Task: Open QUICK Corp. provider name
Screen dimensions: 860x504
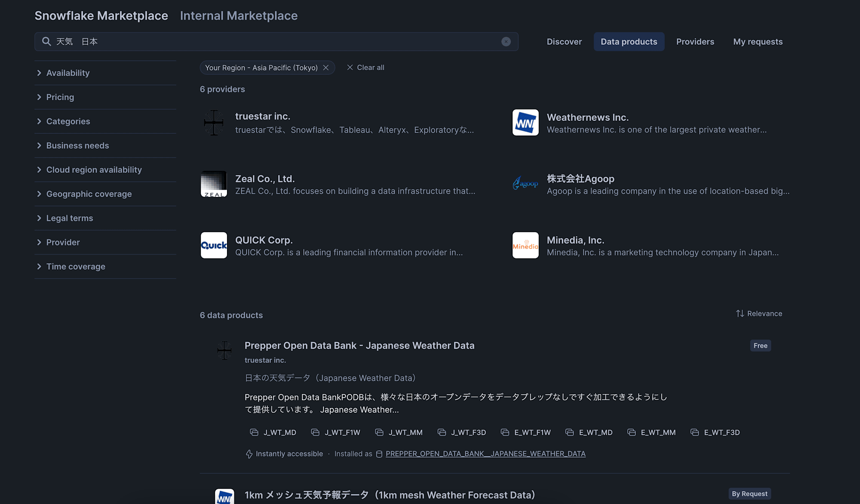Action: coord(264,240)
